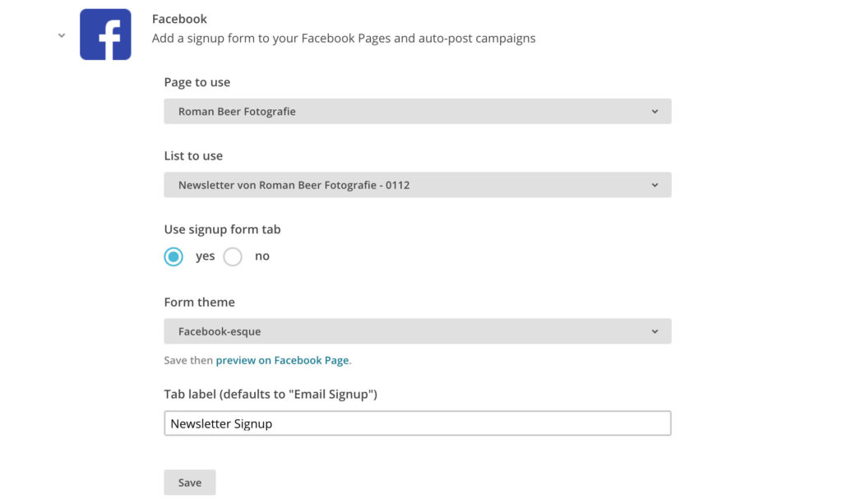Click the Tab label input field
Screen dimensions: 842x504
coord(417,423)
